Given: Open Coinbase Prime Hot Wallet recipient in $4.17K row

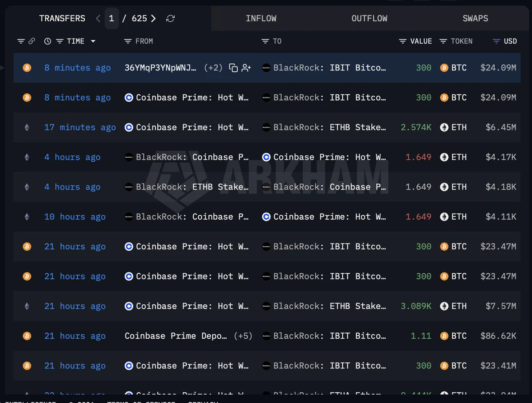Looking at the screenshot, I should click(x=330, y=157).
